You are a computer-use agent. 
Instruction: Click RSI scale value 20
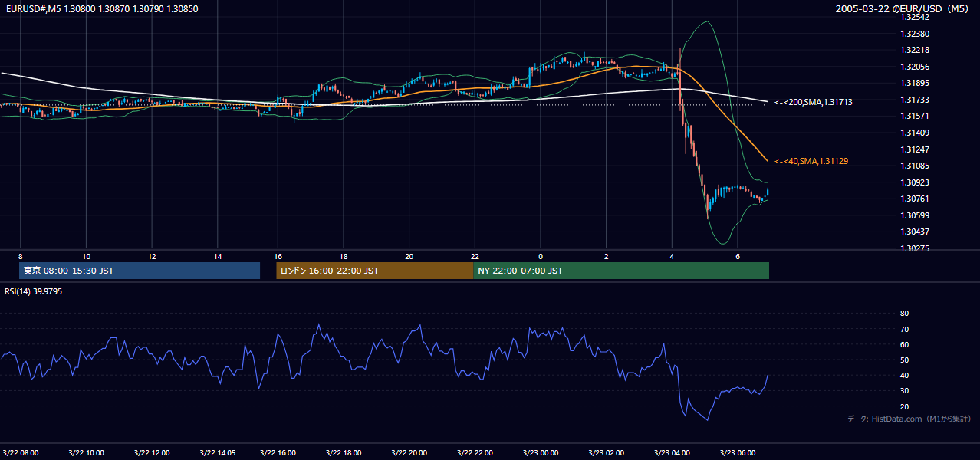904,406
